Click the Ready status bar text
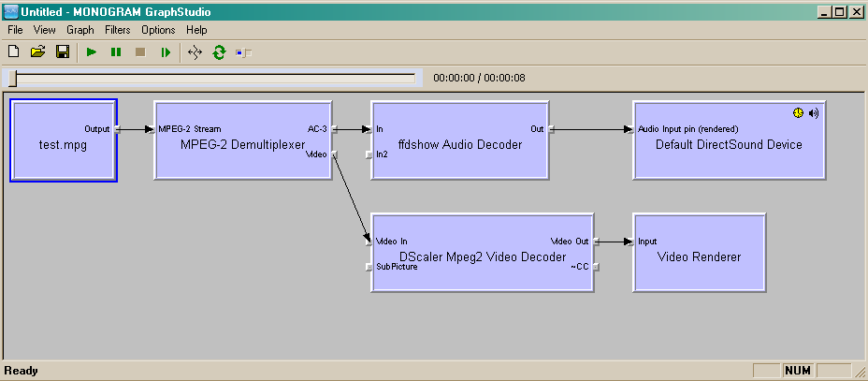Image resolution: width=868 pixels, height=381 pixels. point(21,371)
